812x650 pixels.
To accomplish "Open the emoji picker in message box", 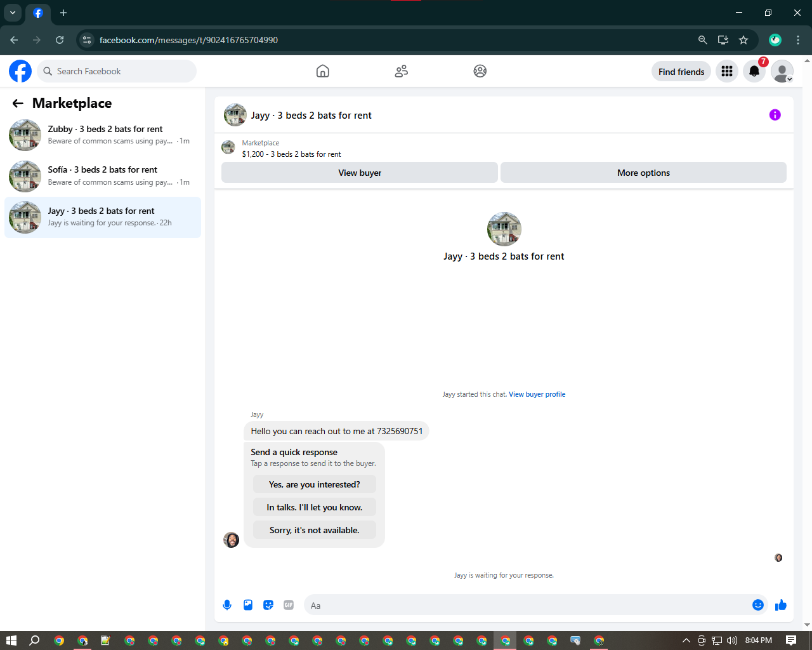I will [758, 605].
